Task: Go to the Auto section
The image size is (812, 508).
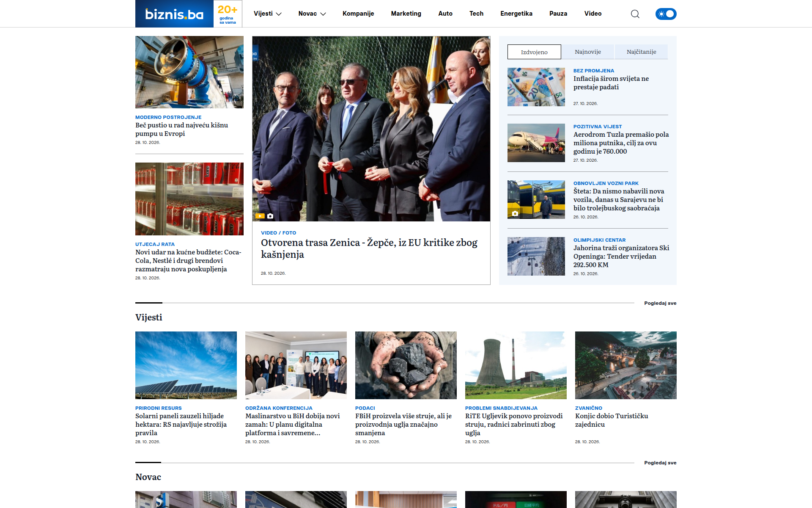Action: [x=445, y=14]
